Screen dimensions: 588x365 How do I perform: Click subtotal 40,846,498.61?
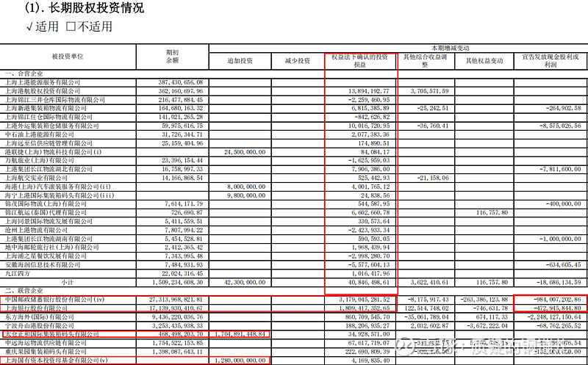369,282
